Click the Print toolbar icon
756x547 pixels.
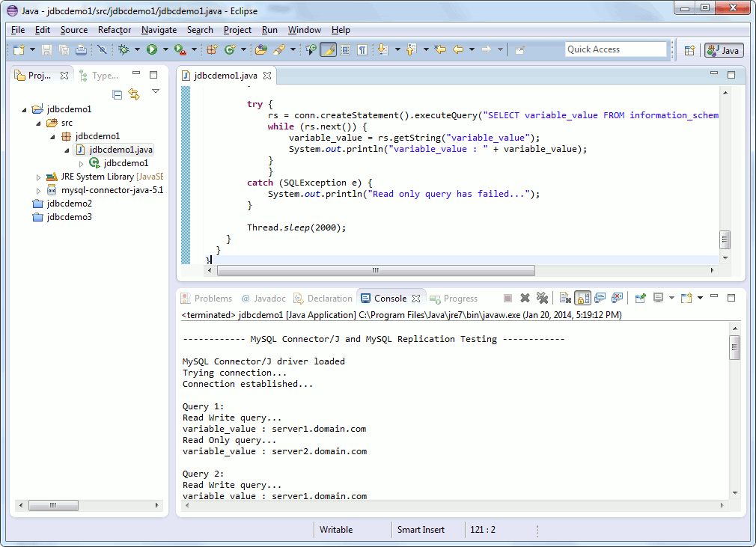82,49
